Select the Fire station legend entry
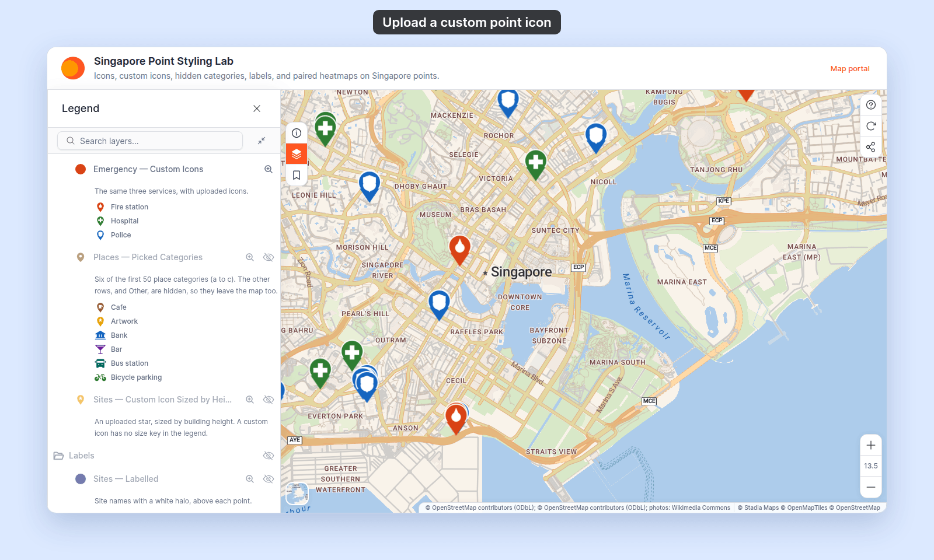This screenshot has width=934, height=560. [122, 207]
